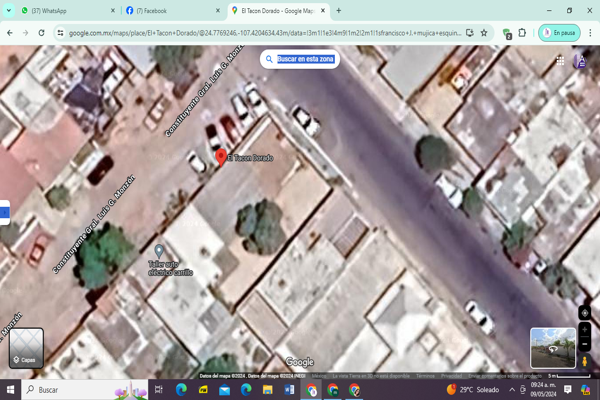Click the En pausa profile button
Screen dimensions: 600x400
point(559,33)
